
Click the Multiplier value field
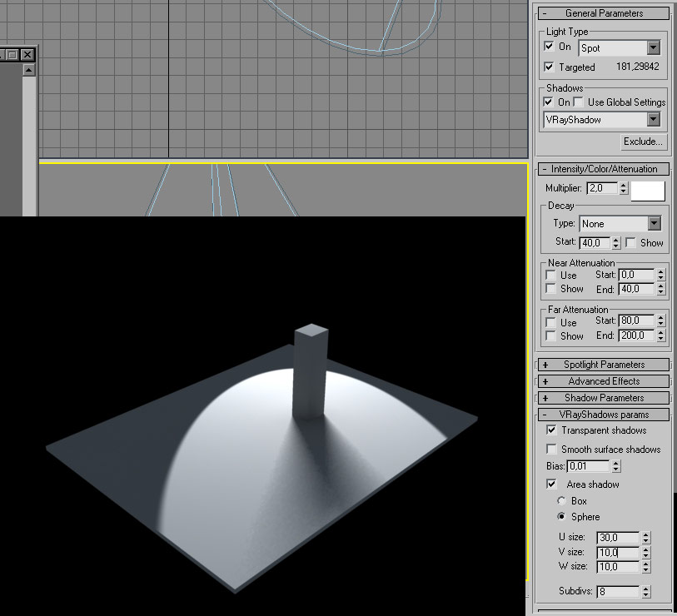point(602,188)
